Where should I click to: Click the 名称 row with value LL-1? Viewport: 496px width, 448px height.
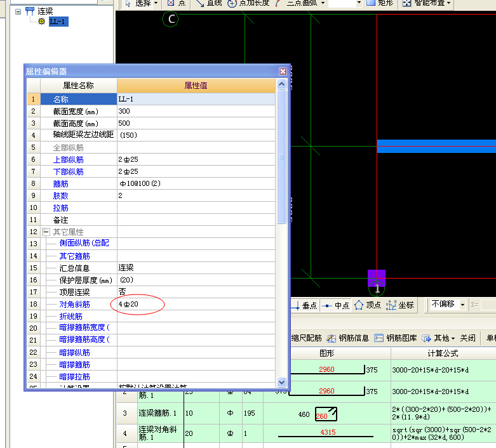(x=151, y=99)
